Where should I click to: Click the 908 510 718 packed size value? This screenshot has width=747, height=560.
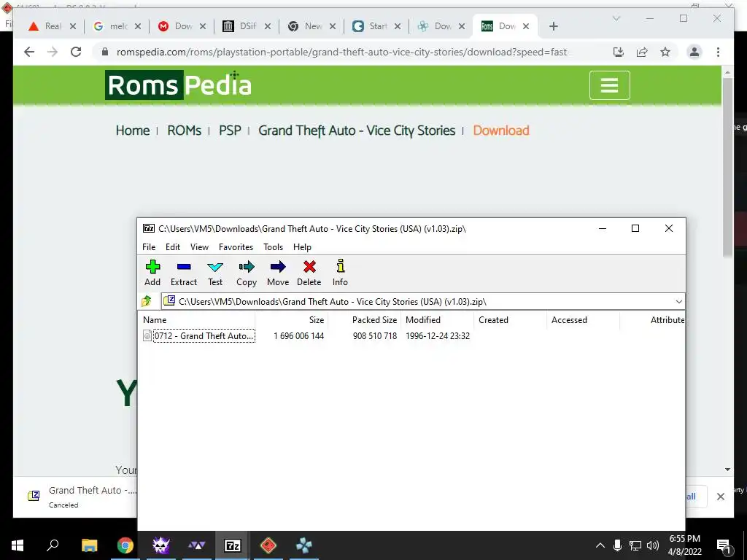pos(375,335)
